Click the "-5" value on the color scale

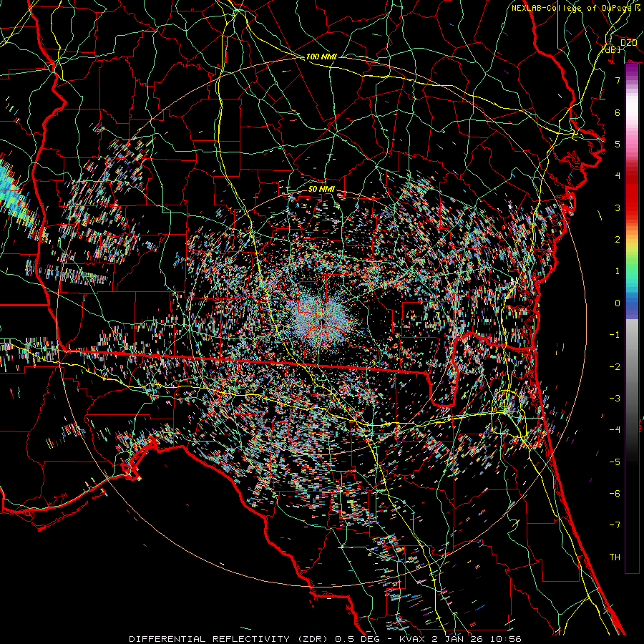[615, 462]
